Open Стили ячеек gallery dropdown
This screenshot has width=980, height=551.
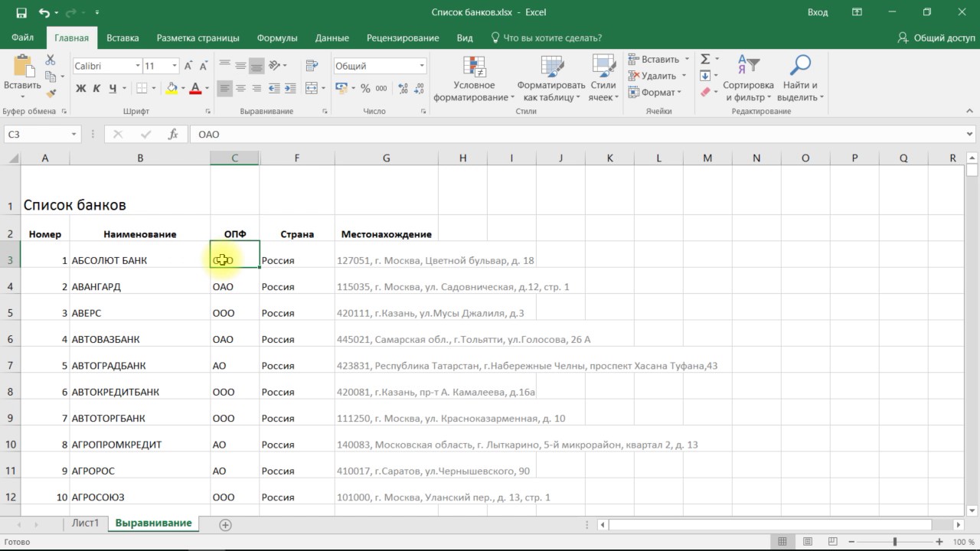(x=603, y=79)
